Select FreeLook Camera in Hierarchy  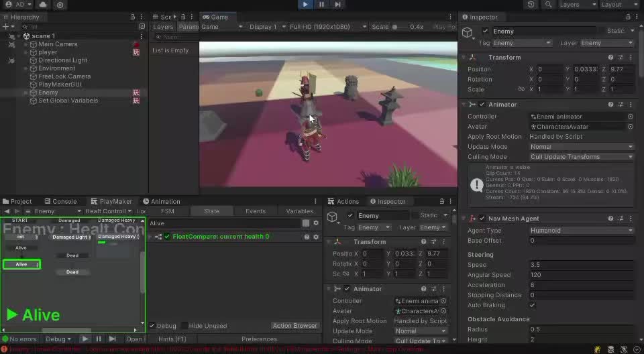[x=64, y=76]
